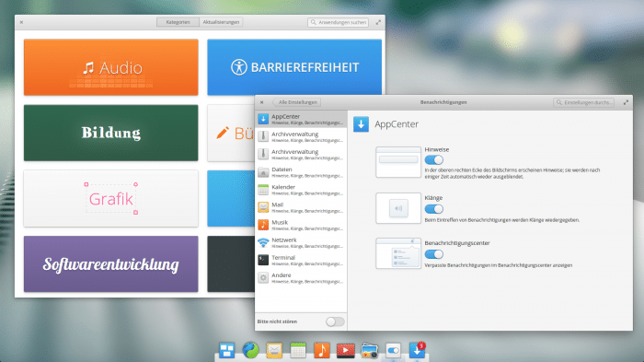Viewport: 644px width, 362px height.
Task: Open the Softwareentwicklung category
Action: click(x=111, y=264)
